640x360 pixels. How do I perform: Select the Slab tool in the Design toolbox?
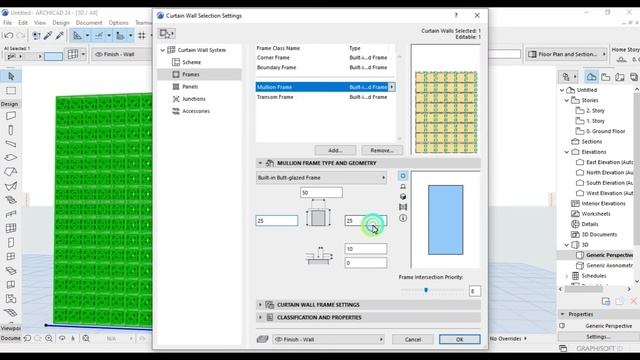(x=11, y=158)
